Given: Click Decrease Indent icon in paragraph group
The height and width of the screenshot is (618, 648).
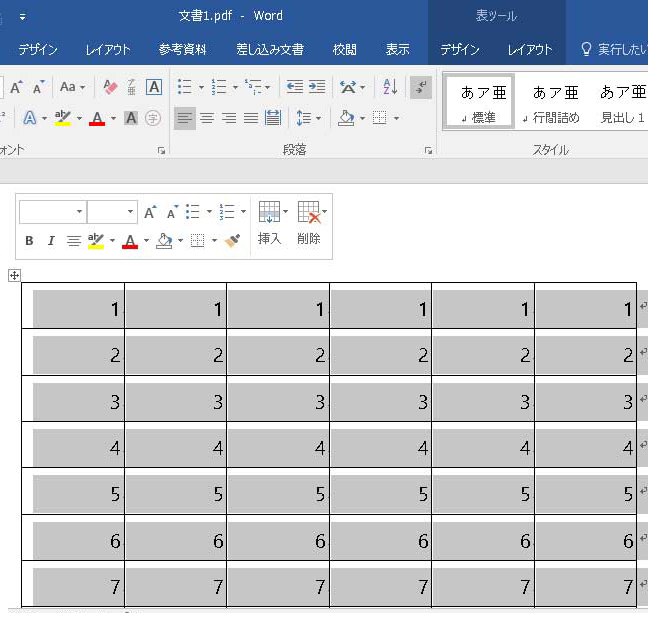Looking at the screenshot, I should point(295,88).
